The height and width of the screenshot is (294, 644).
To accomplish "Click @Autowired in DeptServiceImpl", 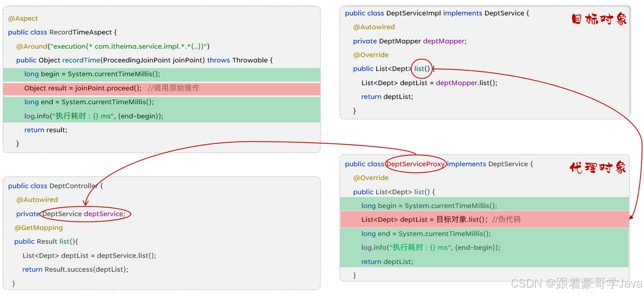I will pos(374,27).
